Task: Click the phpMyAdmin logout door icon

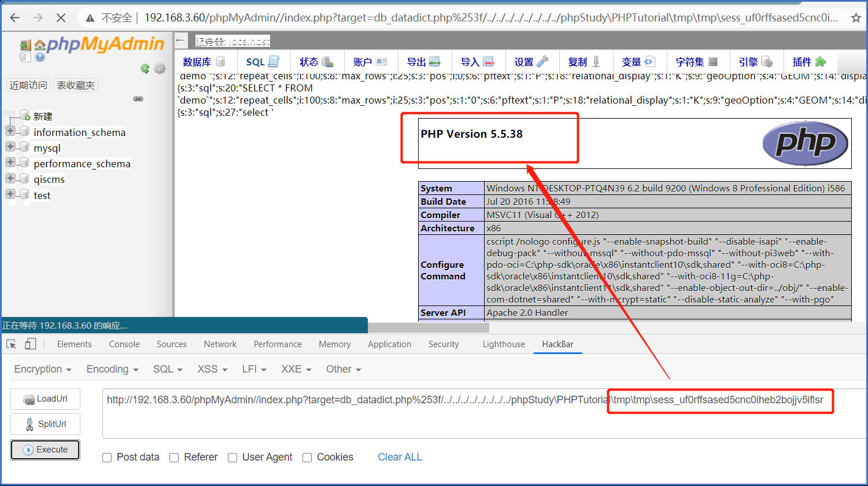Action: (25, 46)
